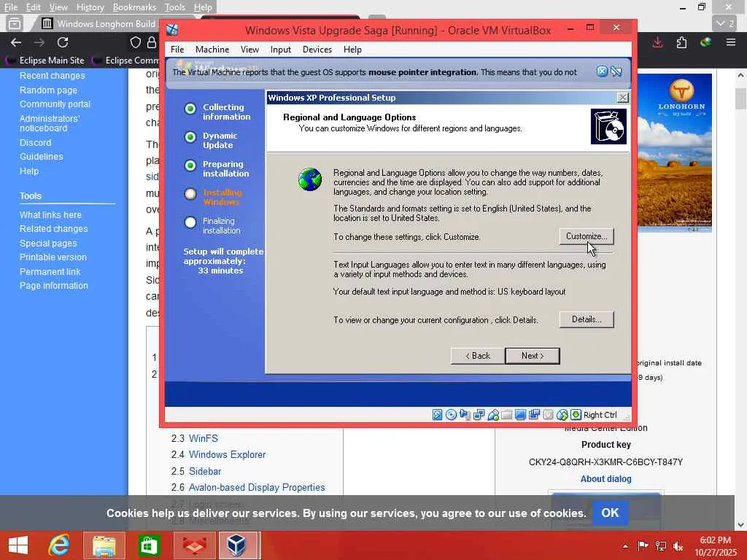This screenshot has width=747, height=560.
Task: Click the hard disk activity icon in VirtualBox status bar
Action: pyautogui.click(x=437, y=415)
